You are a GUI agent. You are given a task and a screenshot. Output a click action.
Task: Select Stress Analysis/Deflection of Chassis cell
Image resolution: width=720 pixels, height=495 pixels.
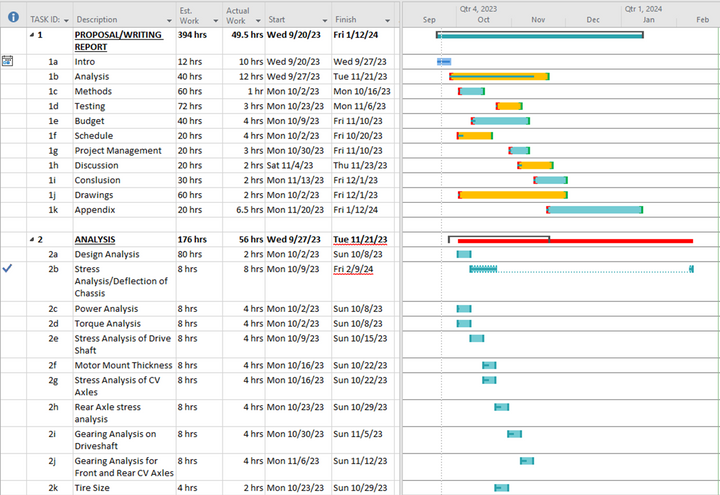tap(124, 281)
